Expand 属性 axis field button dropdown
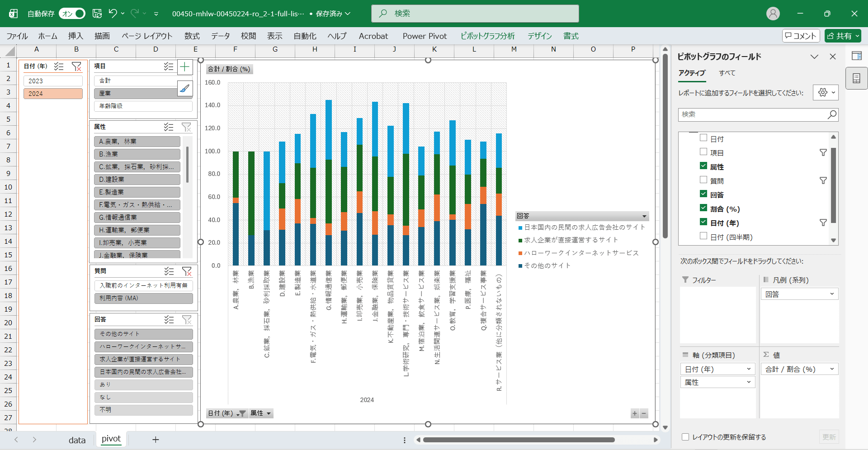 pos(269,413)
